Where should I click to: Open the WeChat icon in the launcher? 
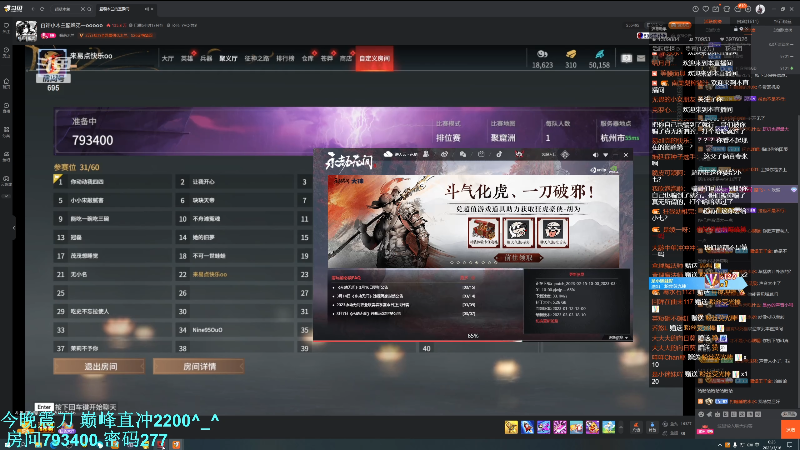[x=463, y=154]
